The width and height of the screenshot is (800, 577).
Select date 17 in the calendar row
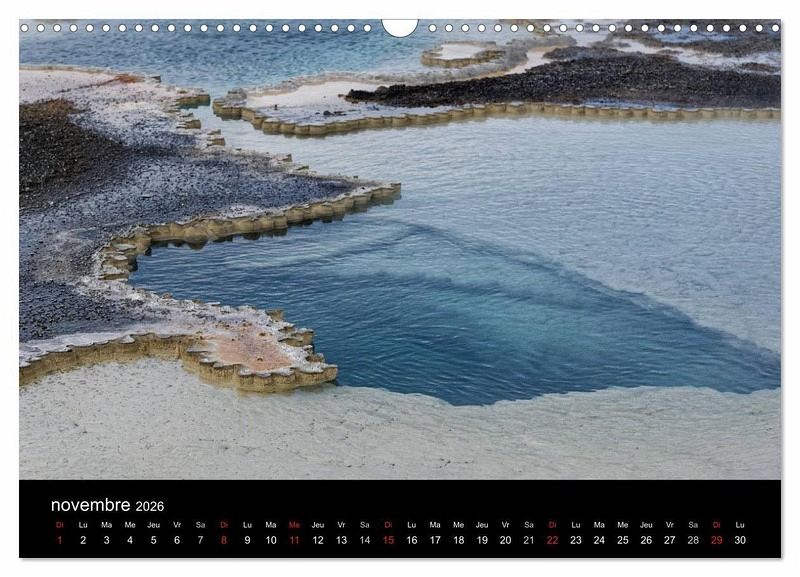[435, 540]
